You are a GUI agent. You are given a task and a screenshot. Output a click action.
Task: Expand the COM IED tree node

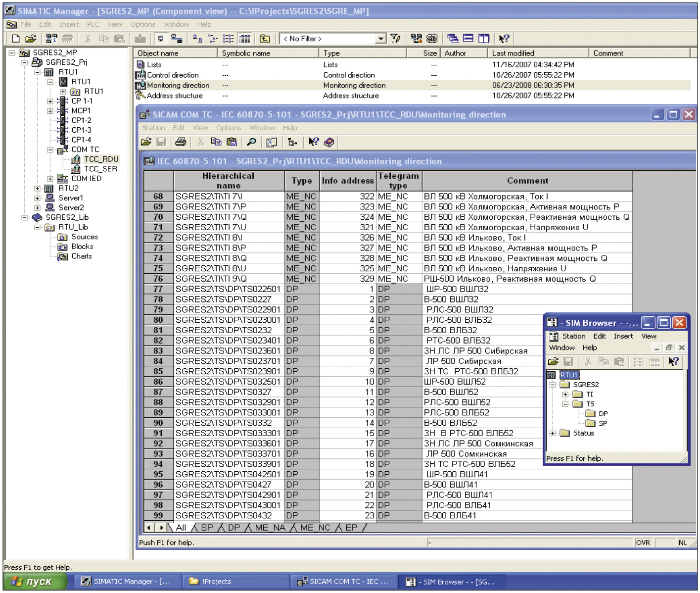[50, 179]
